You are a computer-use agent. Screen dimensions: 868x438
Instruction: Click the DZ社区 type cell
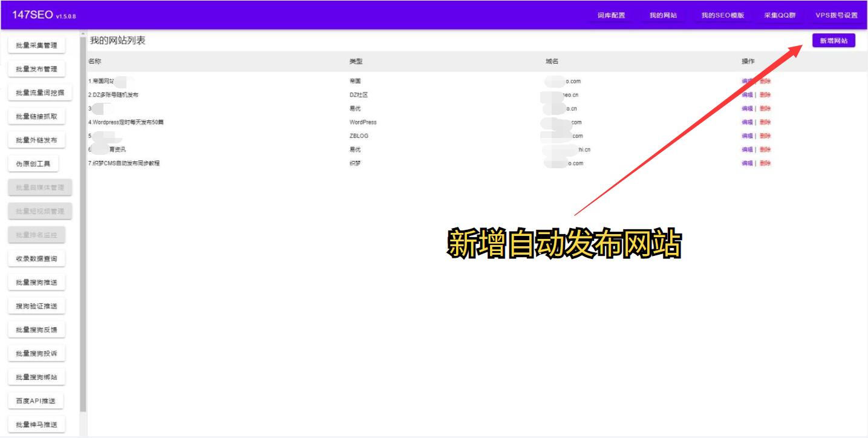click(359, 95)
